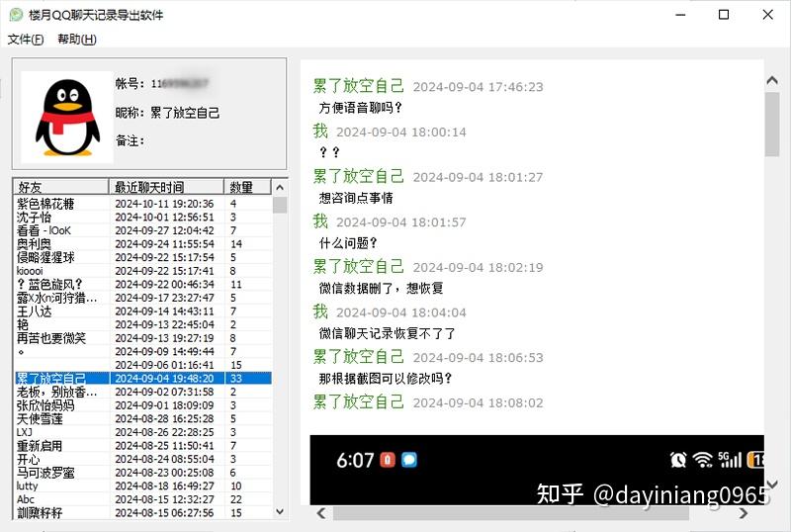Select friend Abc in the list
Screen dimensions: 791x532
pos(26,499)
